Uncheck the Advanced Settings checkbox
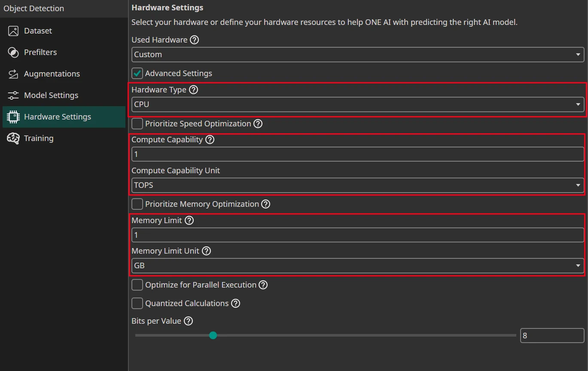Screen dimensions: 588x371 click(137, 74)
